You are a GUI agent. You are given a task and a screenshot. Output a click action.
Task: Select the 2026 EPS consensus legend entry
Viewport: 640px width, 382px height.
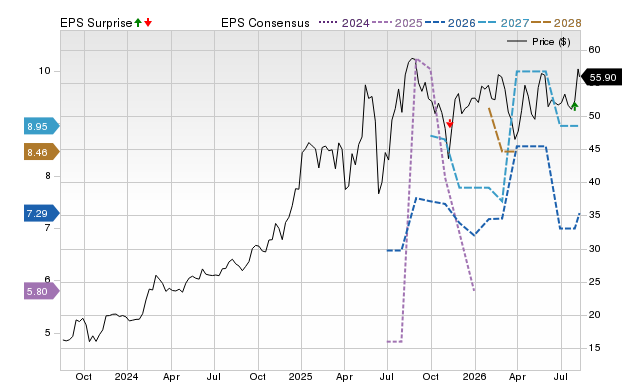click(450, 23)
